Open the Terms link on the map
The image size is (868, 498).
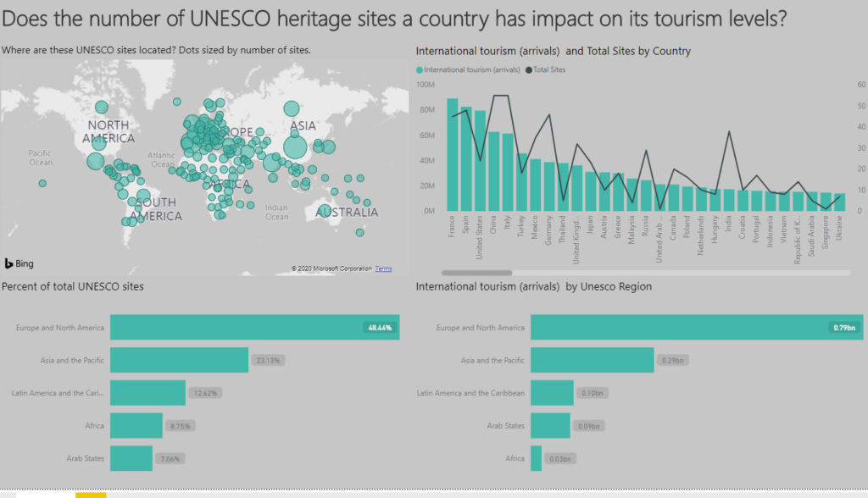click(383, 269)
